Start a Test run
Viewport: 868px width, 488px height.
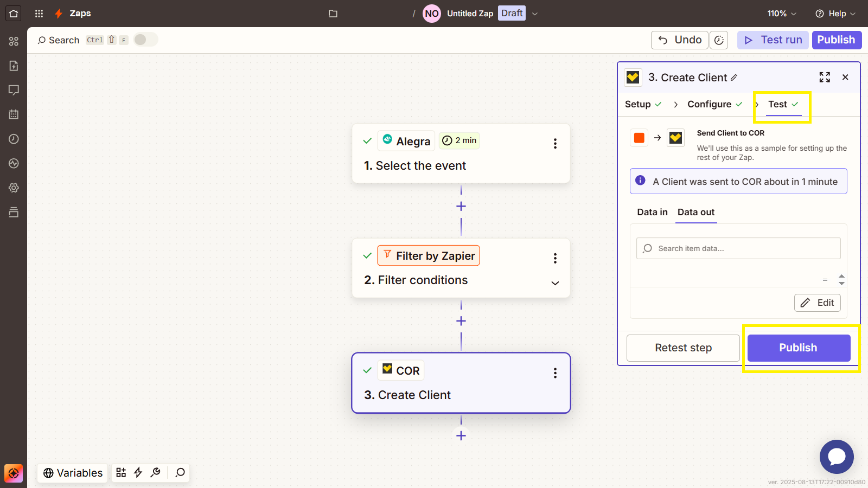tap(773, 40)
